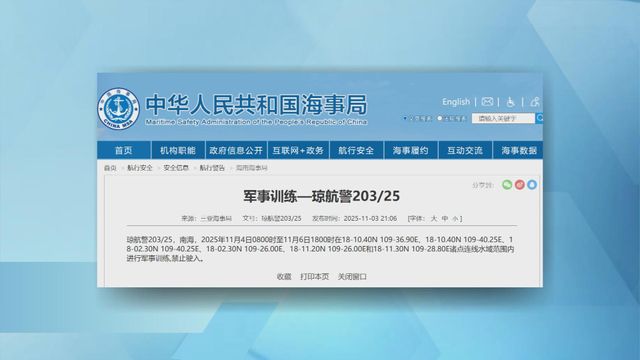
Task: Open the 航行安全 navigation menu
Action: coord(356,150)
